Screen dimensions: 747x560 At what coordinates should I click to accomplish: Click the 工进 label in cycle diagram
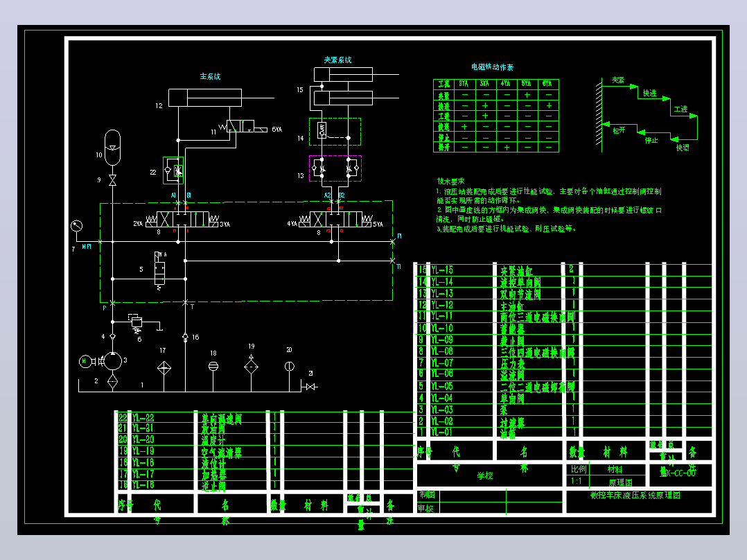pos(680,109)
